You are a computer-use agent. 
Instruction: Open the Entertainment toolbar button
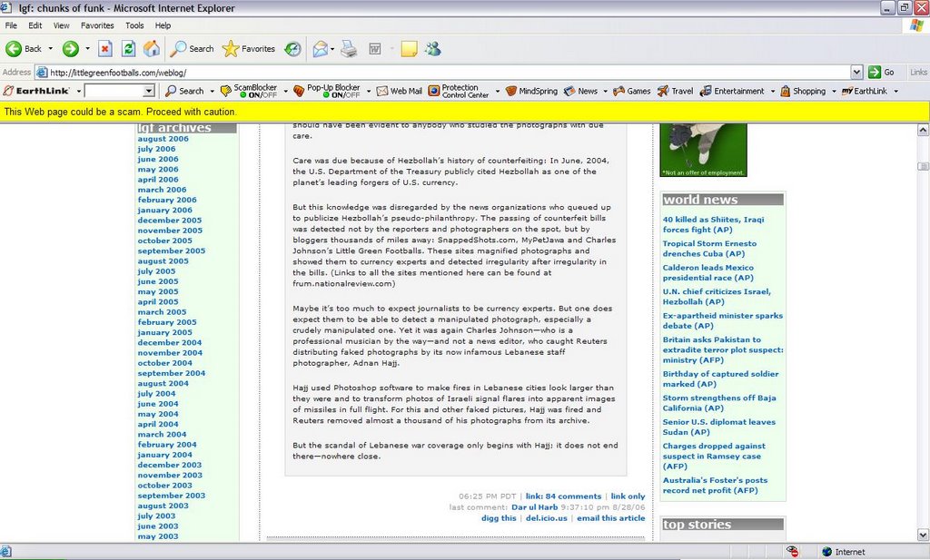pos(732,91)
